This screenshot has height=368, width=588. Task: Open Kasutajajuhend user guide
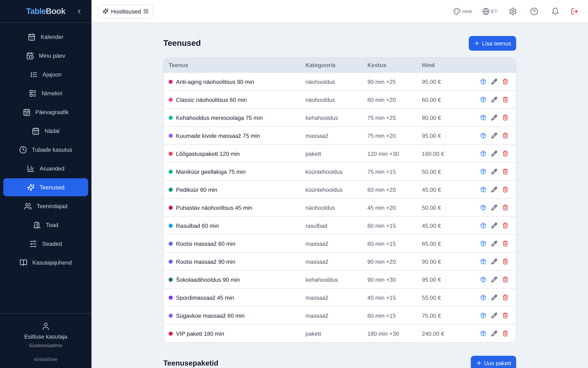[46, 263]
